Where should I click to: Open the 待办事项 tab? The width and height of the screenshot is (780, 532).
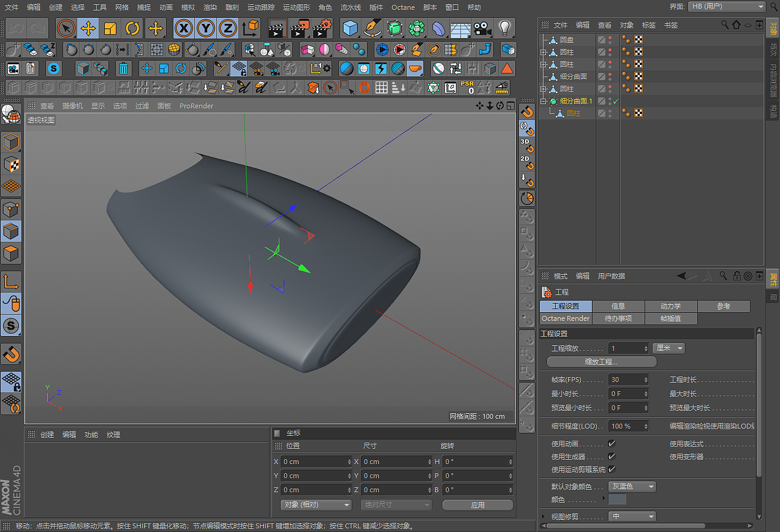pos(618,318)
